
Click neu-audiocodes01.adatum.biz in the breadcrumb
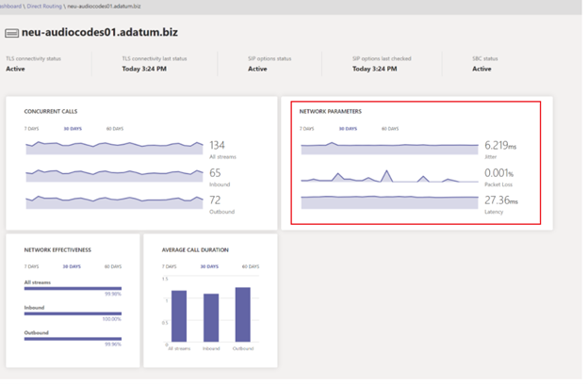click(x=104, y=6)
